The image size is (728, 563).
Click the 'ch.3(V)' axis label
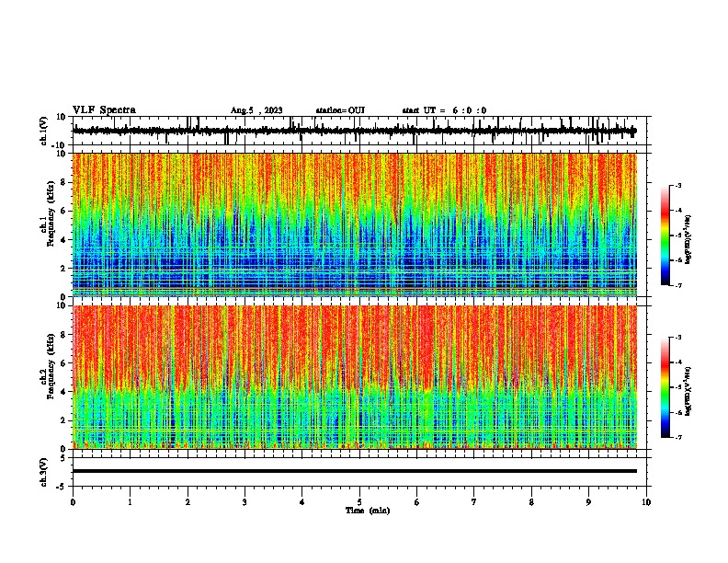[44, 473]
